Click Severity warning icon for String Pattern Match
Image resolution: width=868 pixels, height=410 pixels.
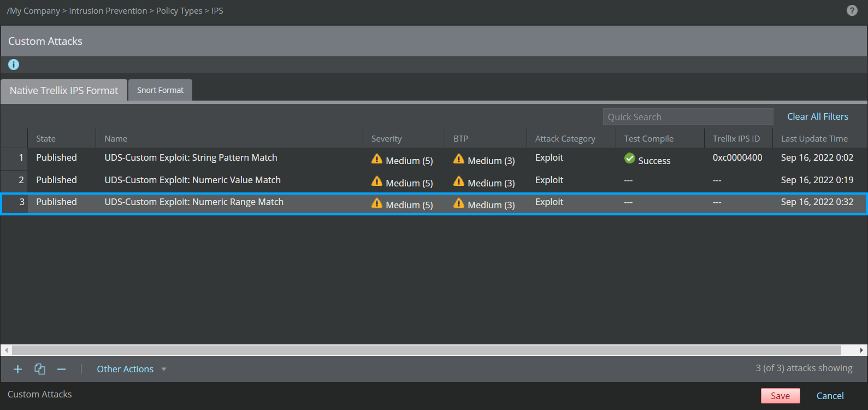click(377, 159)
